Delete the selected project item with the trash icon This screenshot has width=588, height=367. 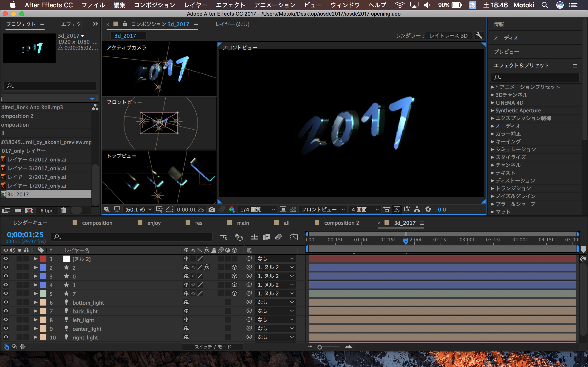tap(64, 210)
